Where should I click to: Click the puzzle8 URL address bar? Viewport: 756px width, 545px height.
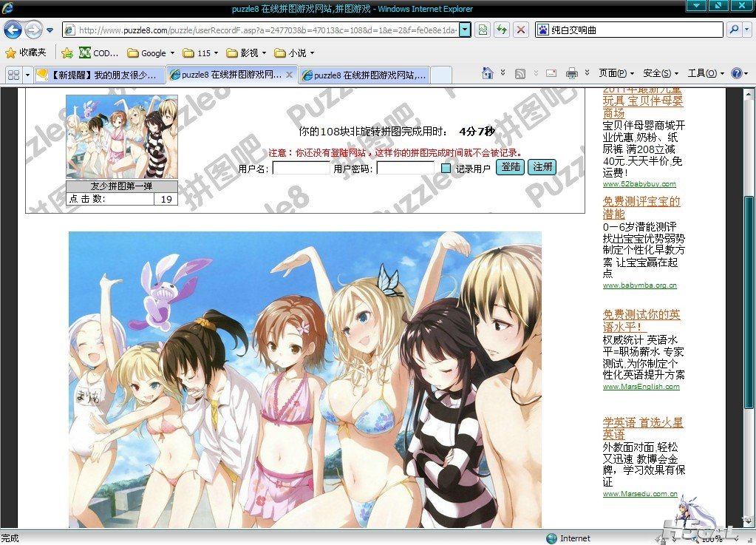261,30
